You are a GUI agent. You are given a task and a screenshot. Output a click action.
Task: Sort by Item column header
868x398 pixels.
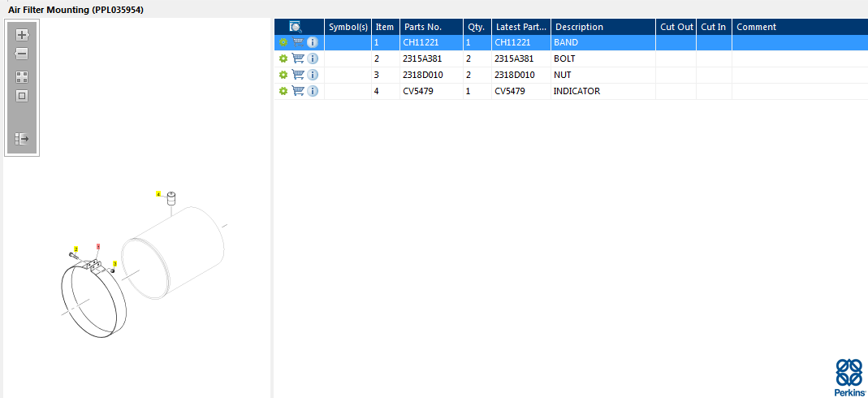click(386, 27)
